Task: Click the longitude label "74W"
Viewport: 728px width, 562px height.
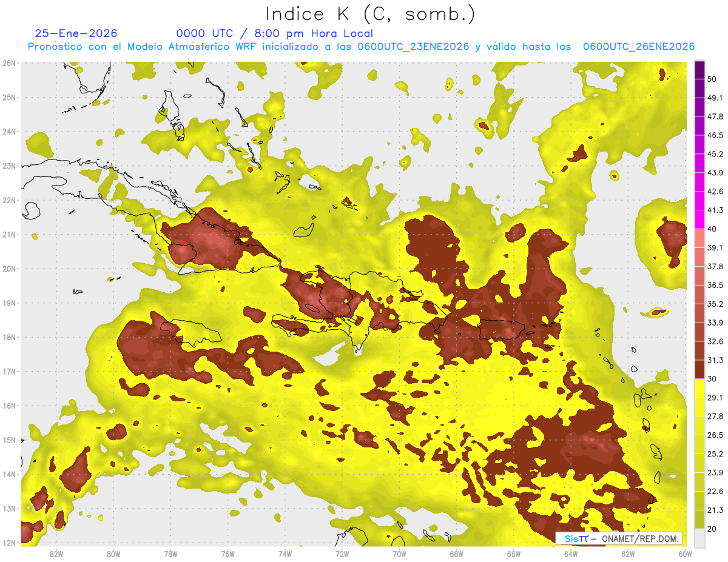Action: (x=285, y=554)
